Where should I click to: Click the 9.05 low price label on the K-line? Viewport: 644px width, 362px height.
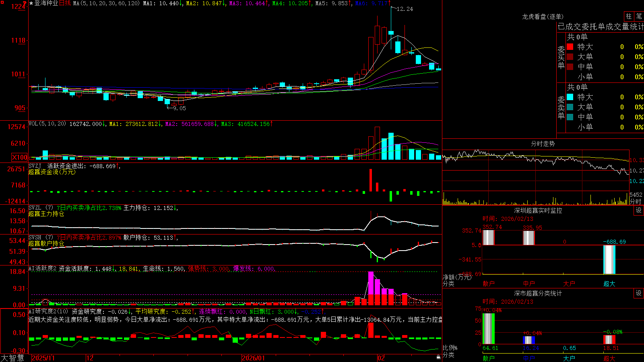point(180,108)
